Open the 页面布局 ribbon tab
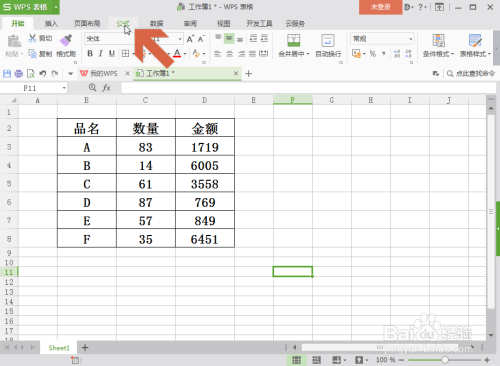 point(87,23)
